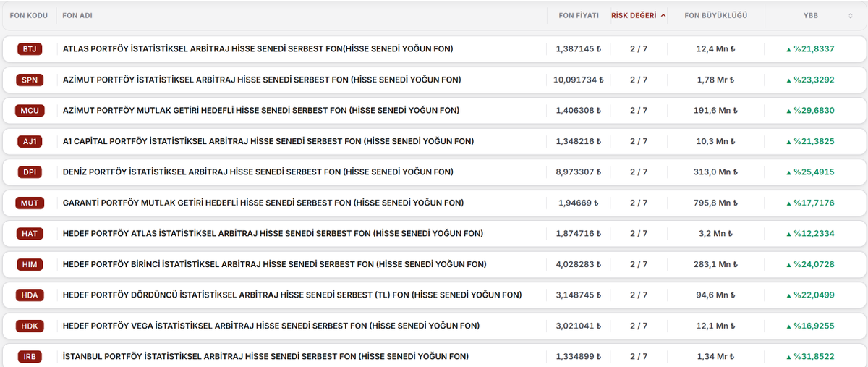Viewport: 868px width, 367px height.
Task: Toggle RİSK DEĞERİ sort arrow
Action: click(x=663, y=15)
